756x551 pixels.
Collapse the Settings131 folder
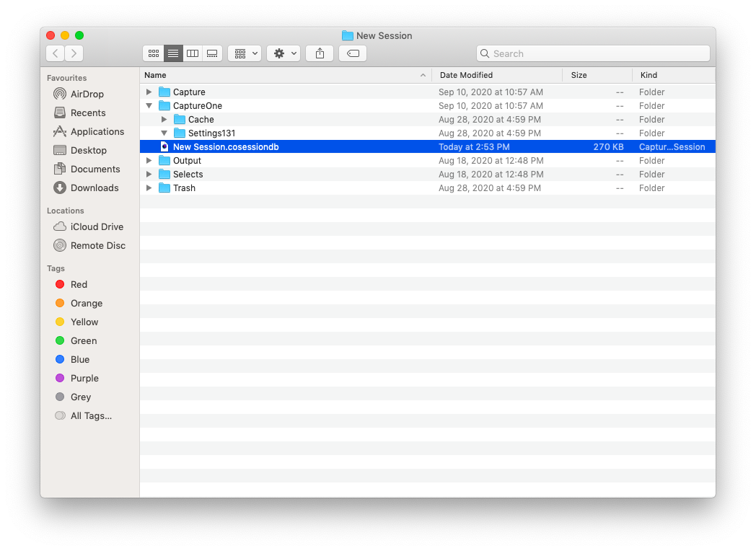click(164, 133)
